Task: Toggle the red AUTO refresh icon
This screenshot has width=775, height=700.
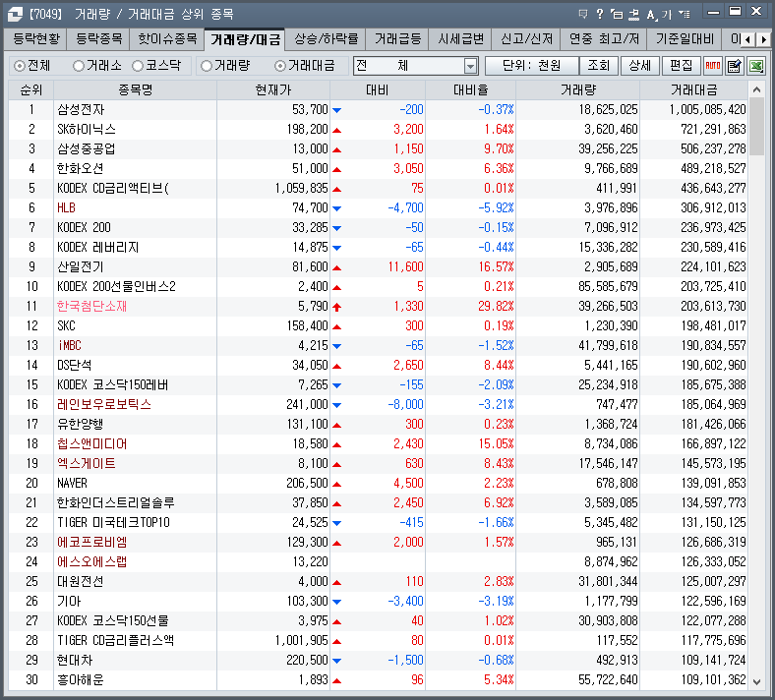Action: 713,65
